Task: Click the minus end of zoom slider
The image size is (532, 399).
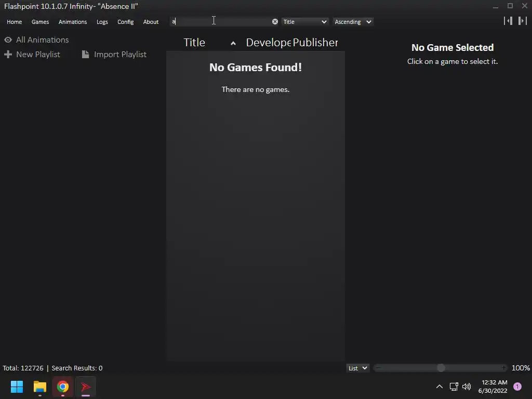Action: (x=378, y=368)
